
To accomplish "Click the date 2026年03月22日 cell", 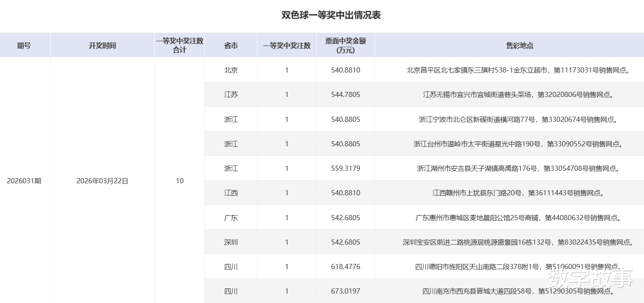I will (x=102, y=181).
